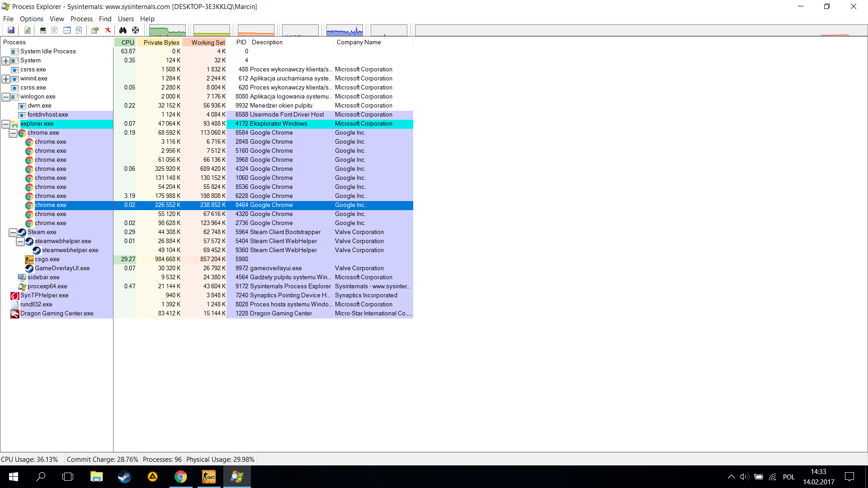Screen dimensions: 868x488
Task: Open the Users menu
Action: (126, 19)
